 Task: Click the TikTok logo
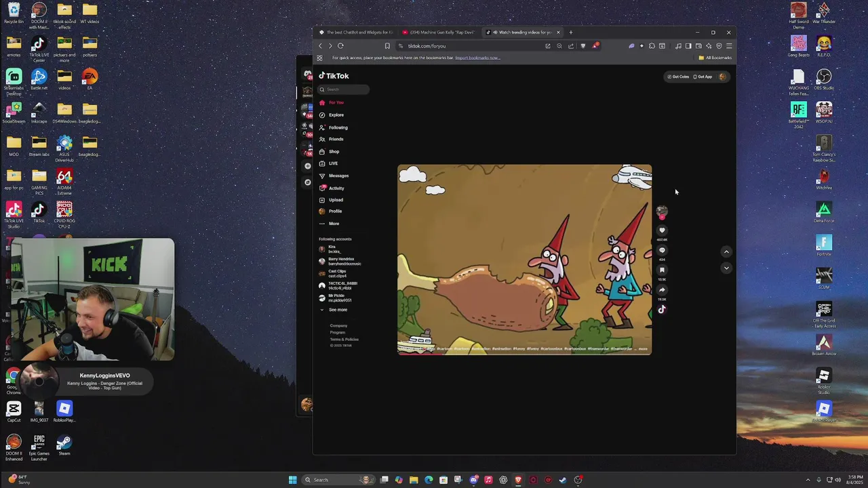[334, 76]
